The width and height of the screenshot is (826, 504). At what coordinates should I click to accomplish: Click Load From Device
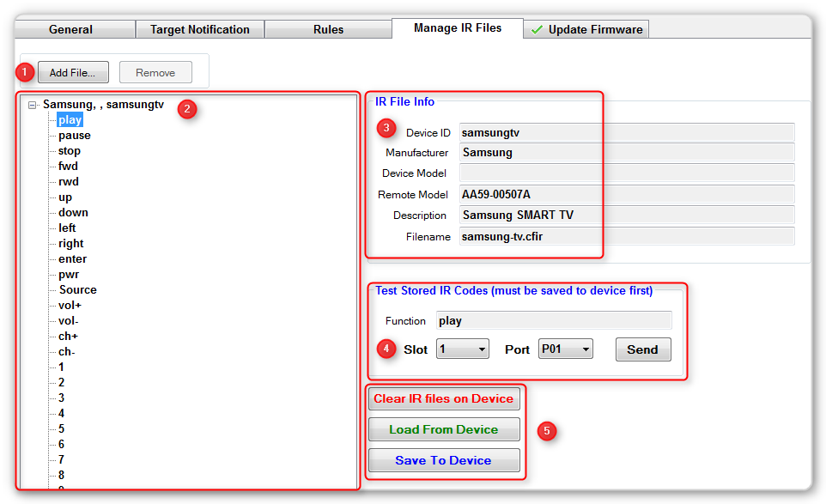[x=444, y=429]
